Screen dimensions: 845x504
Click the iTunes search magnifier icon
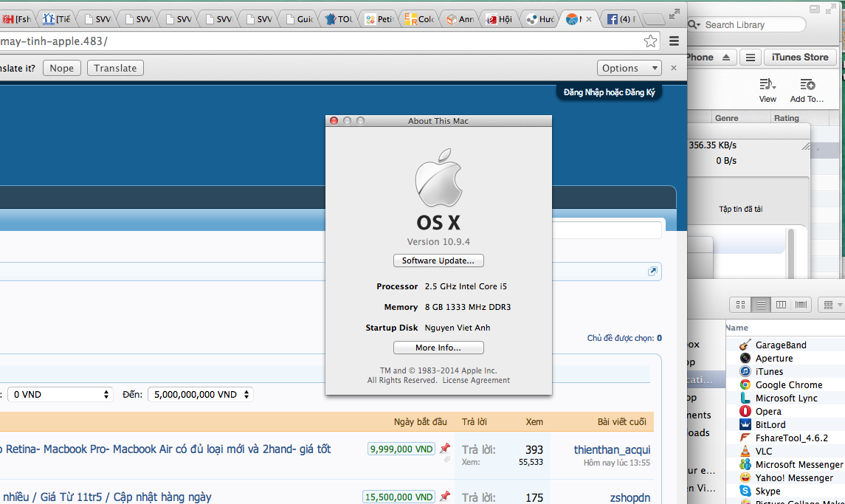click(694, 25)
